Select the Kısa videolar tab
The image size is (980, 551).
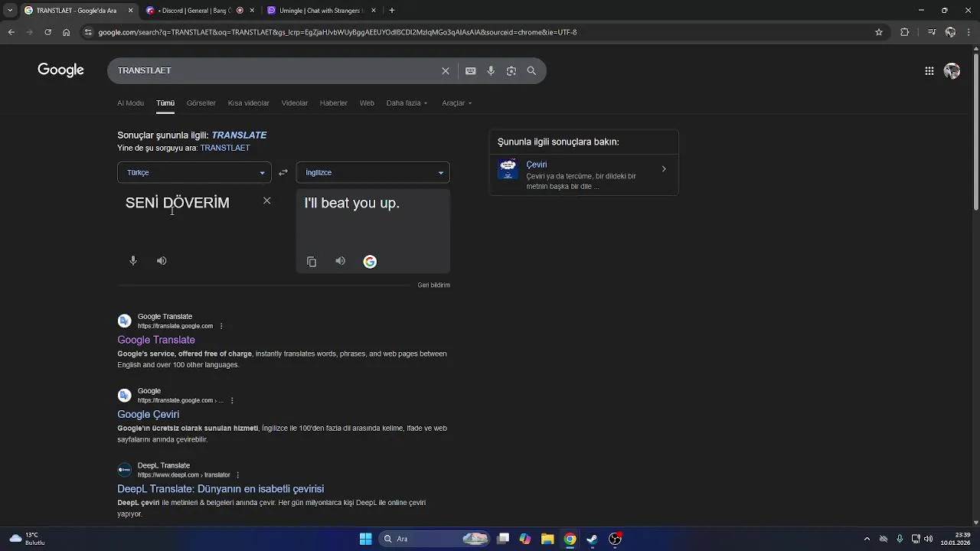249,103
